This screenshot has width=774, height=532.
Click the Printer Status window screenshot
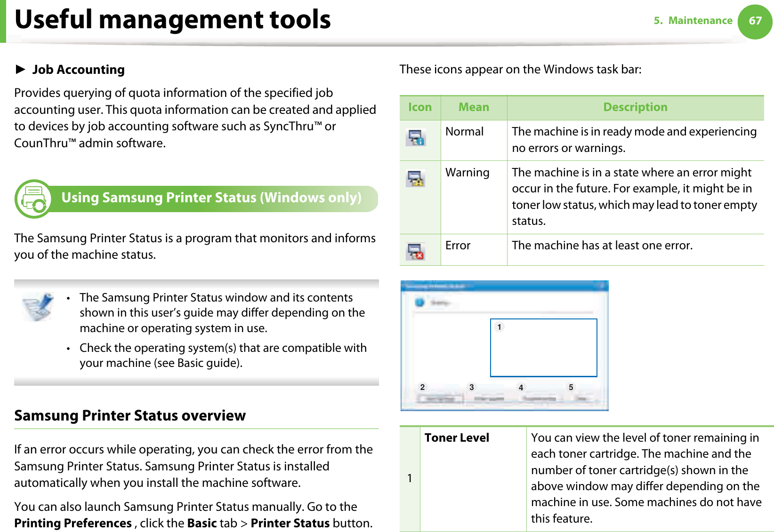(x=504, y=345)
